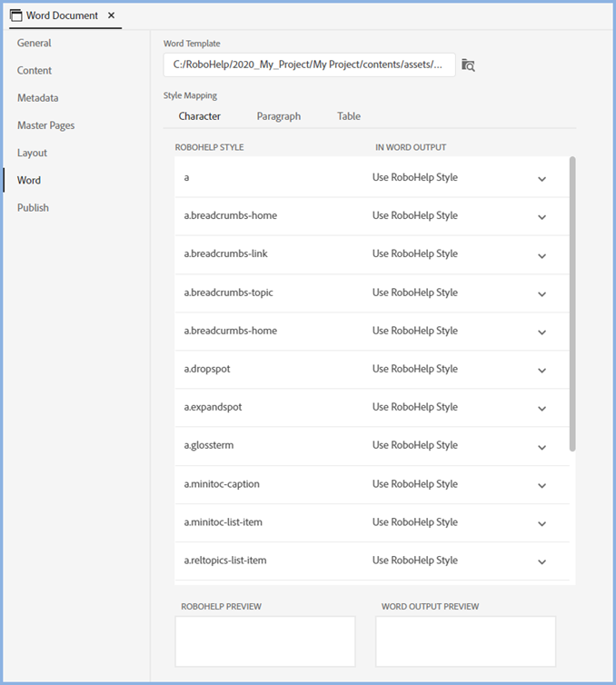Switch to the Paragraph style tab
The width and height of the screenshot is (616, 685).
tap(278, 116)
